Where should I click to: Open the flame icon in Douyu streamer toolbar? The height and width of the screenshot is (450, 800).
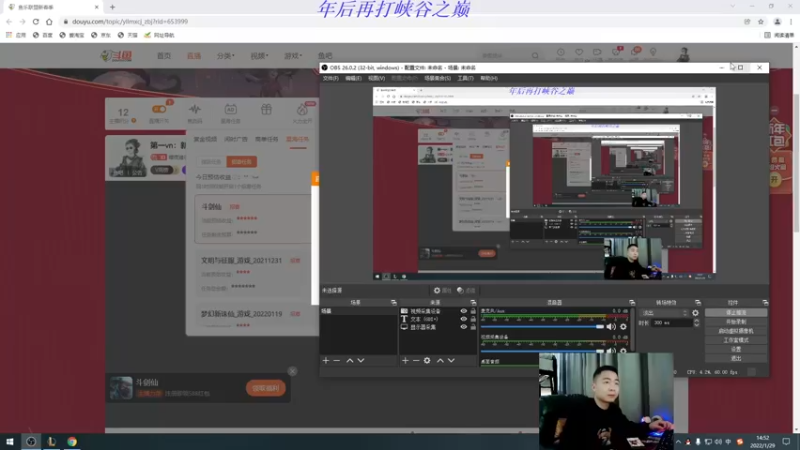[302, 109]
